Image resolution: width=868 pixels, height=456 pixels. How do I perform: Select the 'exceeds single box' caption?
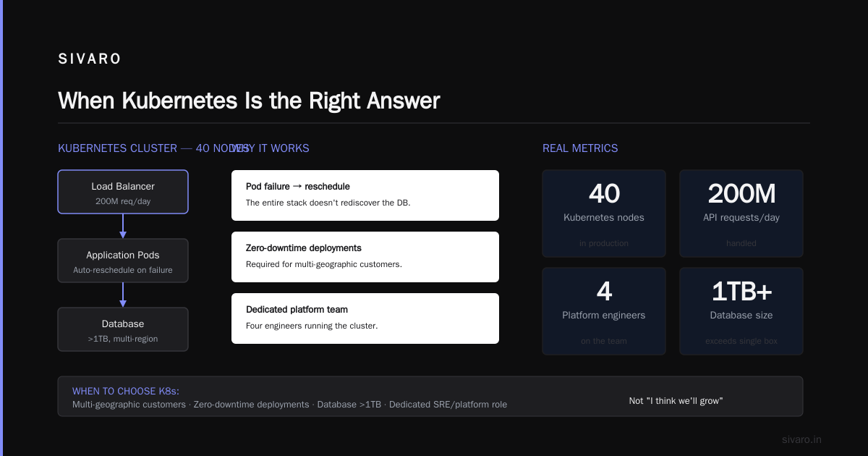click(x=741, y=341)
